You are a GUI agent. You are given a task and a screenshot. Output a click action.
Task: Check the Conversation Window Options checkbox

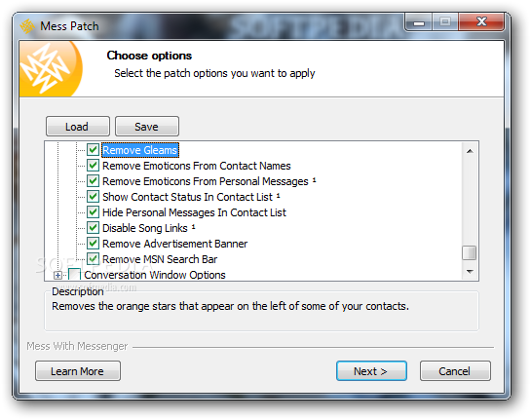74,274
